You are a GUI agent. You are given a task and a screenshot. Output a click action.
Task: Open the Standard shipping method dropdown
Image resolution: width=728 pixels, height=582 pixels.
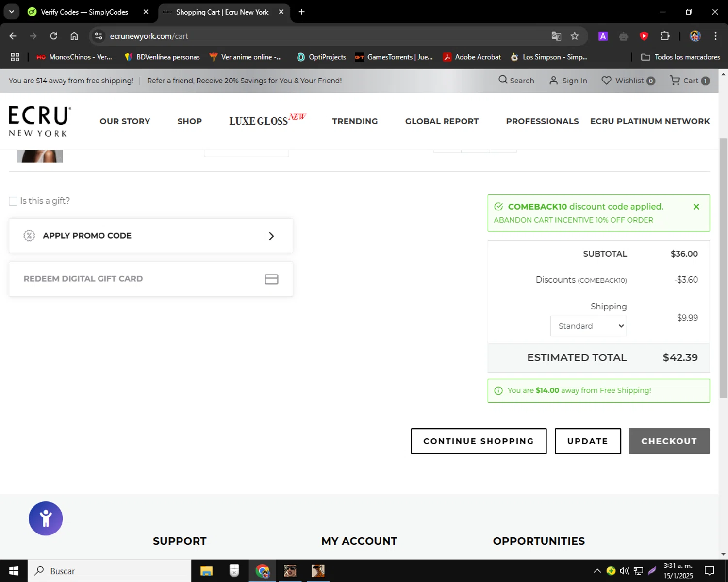pos(588,326)
